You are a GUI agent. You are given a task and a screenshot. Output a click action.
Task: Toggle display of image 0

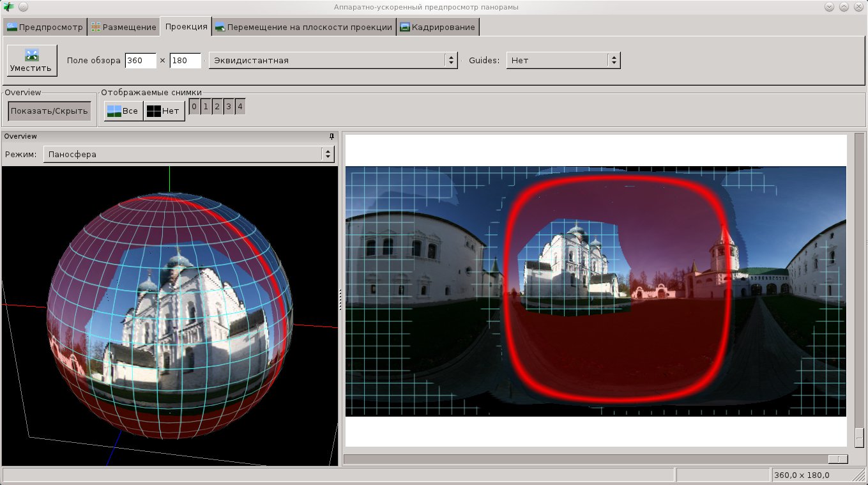194,107
